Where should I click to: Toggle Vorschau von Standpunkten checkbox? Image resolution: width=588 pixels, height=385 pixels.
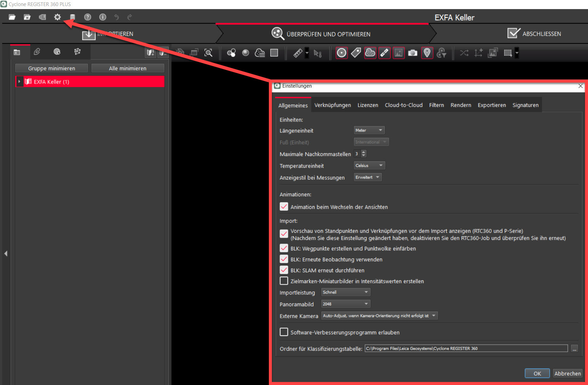(x=284, y=234)
